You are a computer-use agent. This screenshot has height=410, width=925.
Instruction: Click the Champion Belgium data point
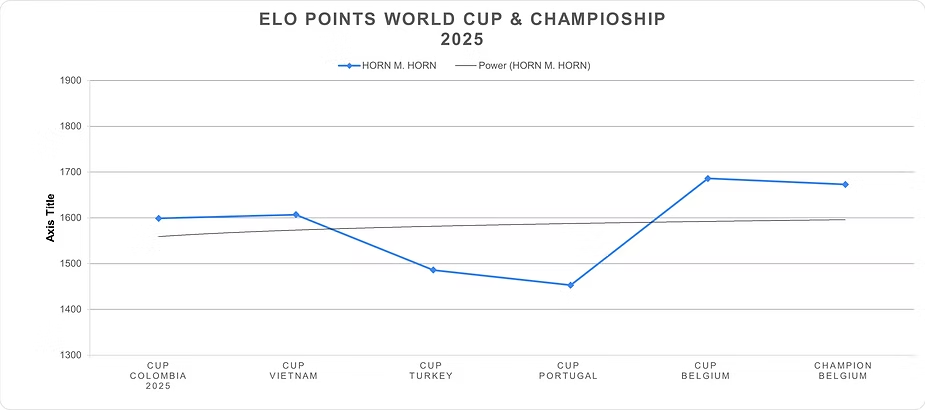click(845, 184)
